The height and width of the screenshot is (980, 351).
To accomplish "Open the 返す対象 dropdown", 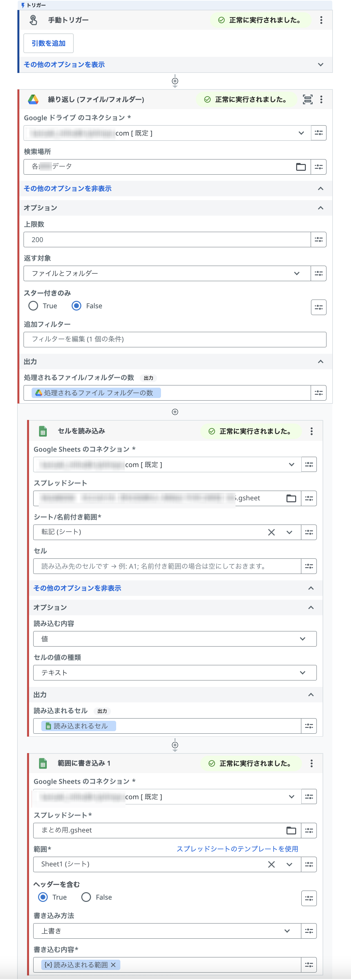I will point(167,273).
